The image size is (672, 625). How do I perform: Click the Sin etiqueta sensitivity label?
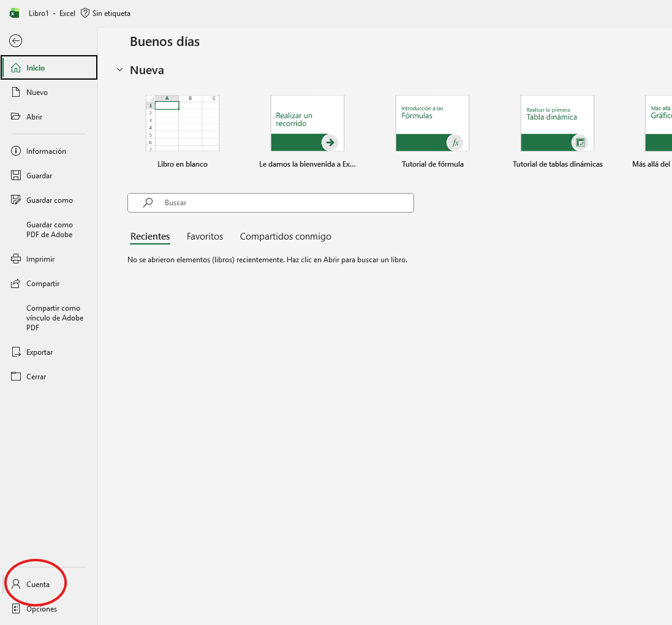tap(105, 13)
